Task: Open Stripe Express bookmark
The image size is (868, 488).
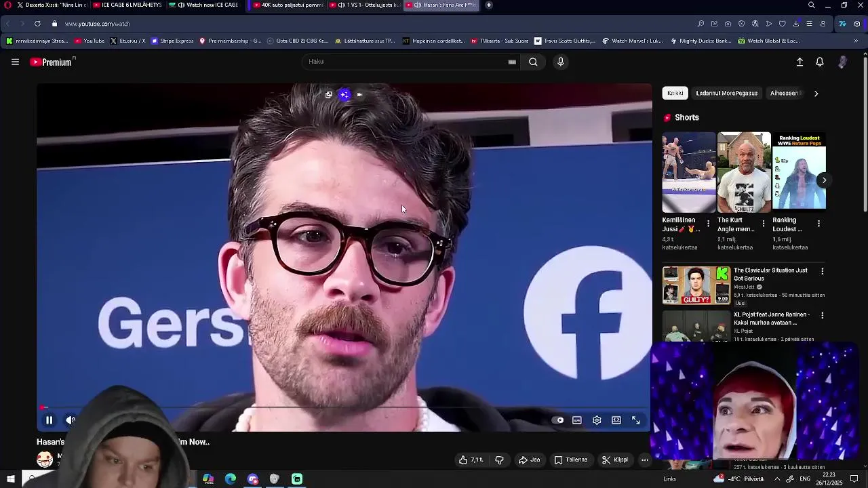Action: [173, 41]
